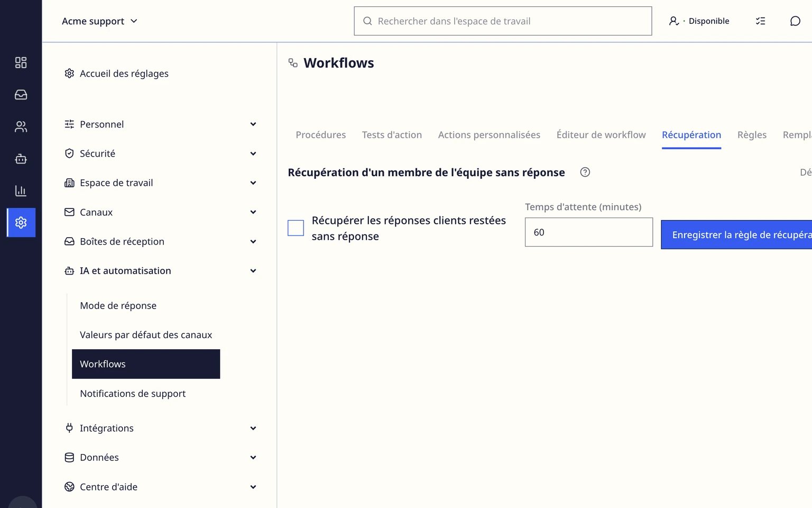Open Valeurs par défaut des canaux
The width and height of the screenshot is (812, 508).
point(146,335)
